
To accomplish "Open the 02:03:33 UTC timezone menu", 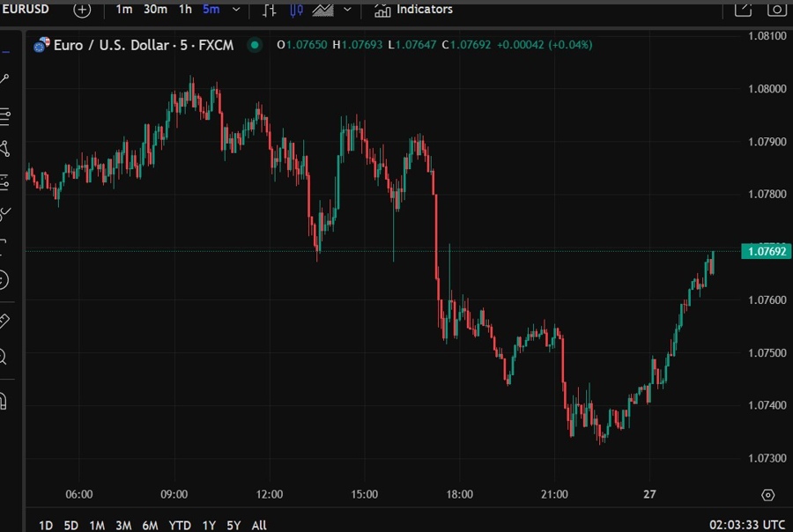I will click(x=746, y=525).
